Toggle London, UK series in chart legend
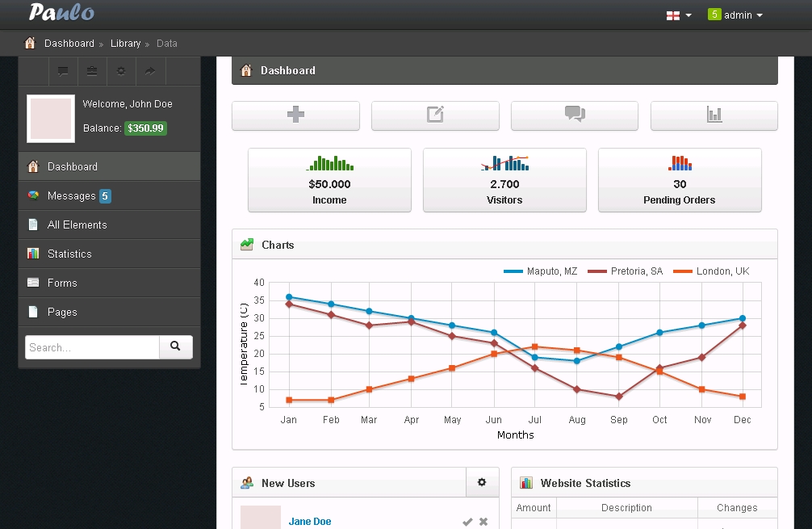The width and height of the screenshot is (812, 529). (x=711, y=271)
